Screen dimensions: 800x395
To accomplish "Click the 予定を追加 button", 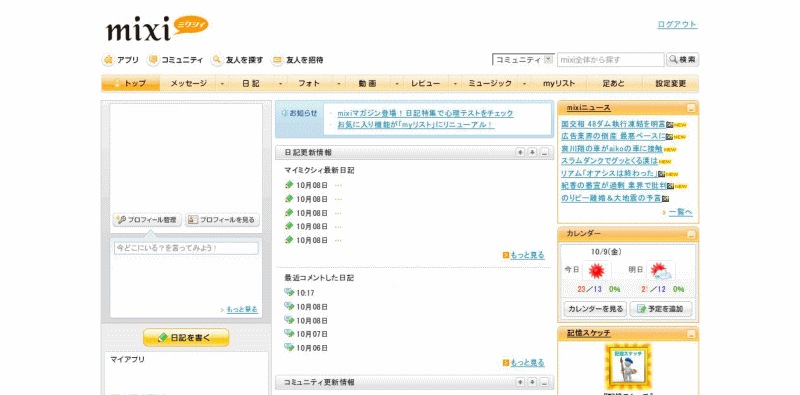I will [661, 309].
